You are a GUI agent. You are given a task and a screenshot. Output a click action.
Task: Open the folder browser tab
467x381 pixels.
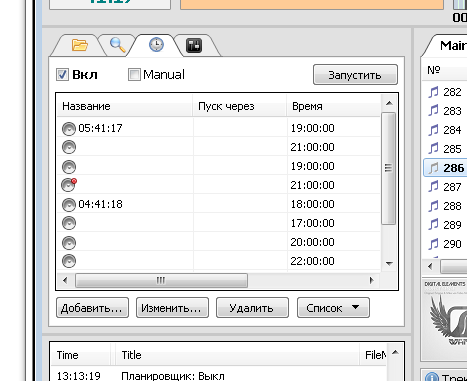tap(79, 45)
